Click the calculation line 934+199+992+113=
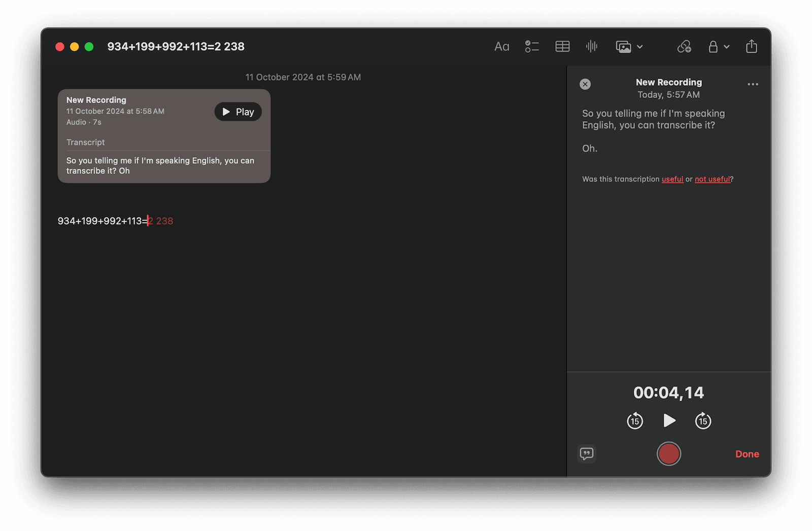 [x=103, y=221]
